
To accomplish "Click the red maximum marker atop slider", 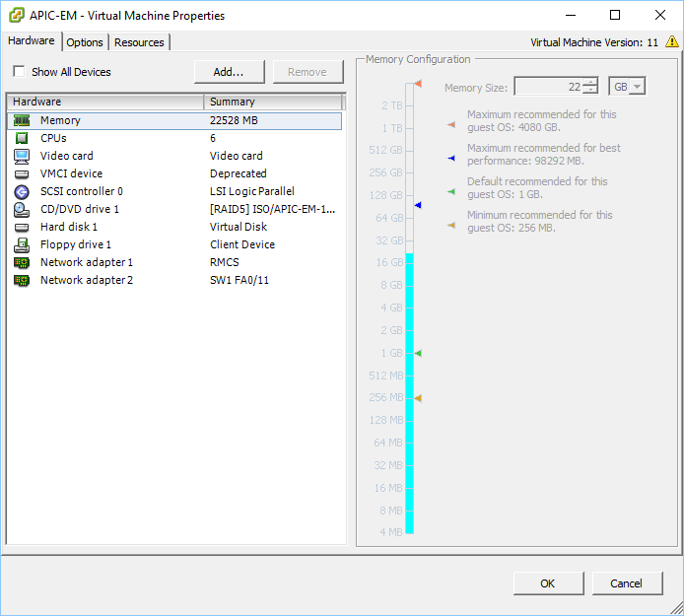I will 418,83.
